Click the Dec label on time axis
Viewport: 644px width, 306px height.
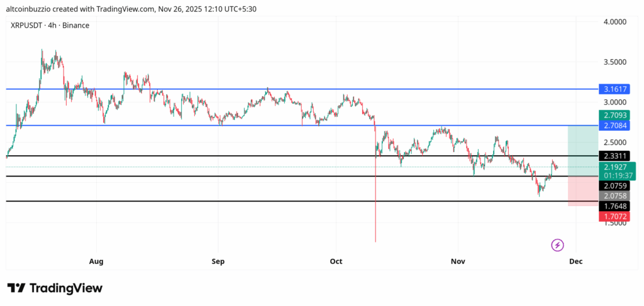[x=575, y=261]
